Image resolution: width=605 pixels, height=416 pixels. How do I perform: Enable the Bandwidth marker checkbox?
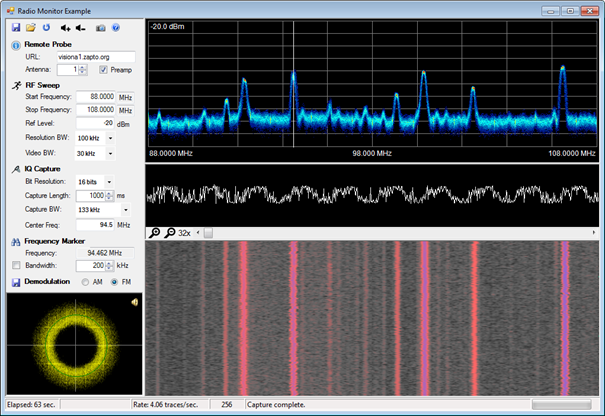(16, 267)
